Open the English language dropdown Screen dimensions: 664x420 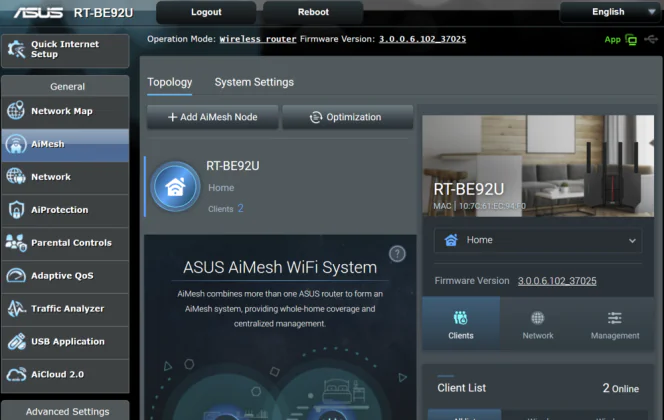(611, 12)
